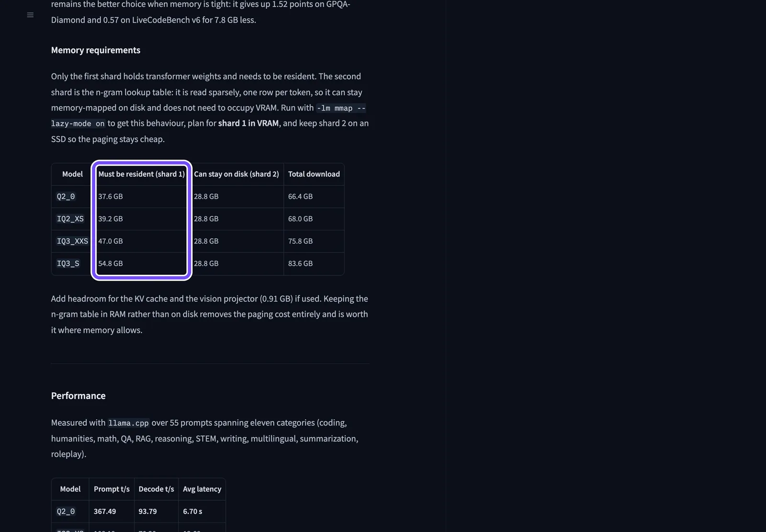Click the 'Total download' column header

(x=314, y=174)
